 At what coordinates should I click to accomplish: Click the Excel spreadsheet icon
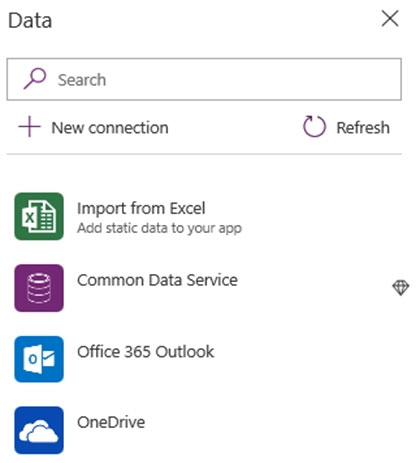39,216
